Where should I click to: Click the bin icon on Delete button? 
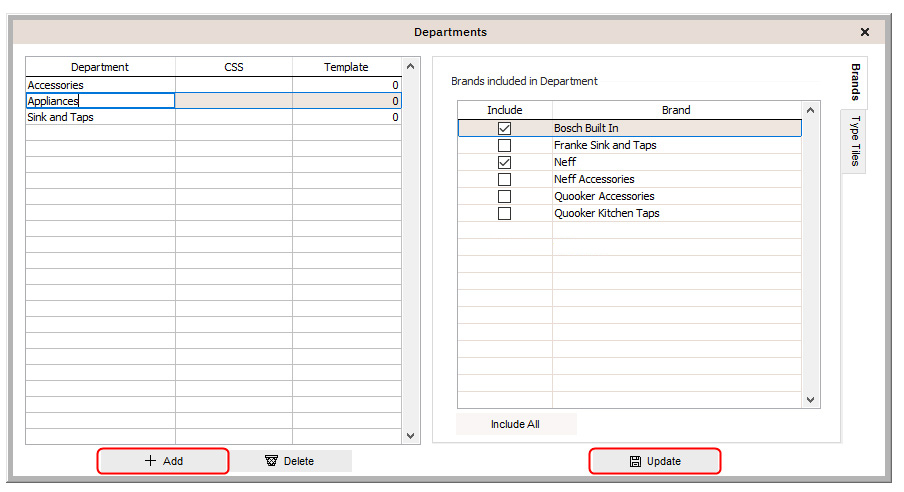271,460
